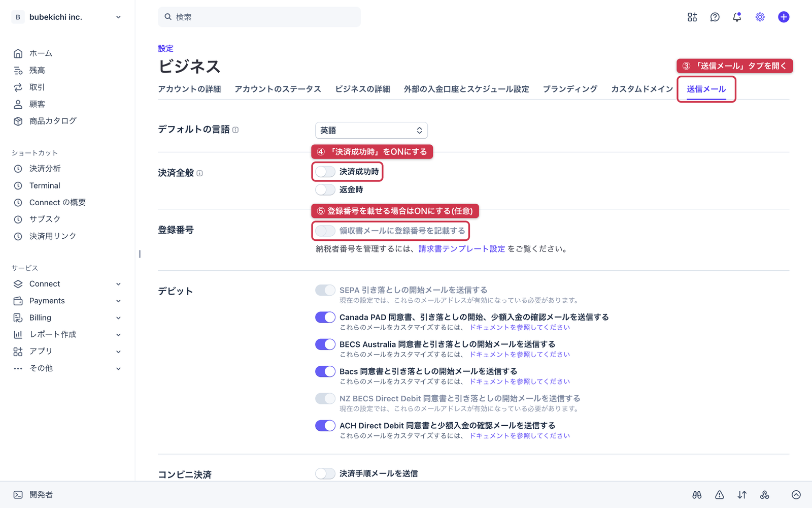Click the circled chevron-up icon in bottom bar

pos(796,495)
